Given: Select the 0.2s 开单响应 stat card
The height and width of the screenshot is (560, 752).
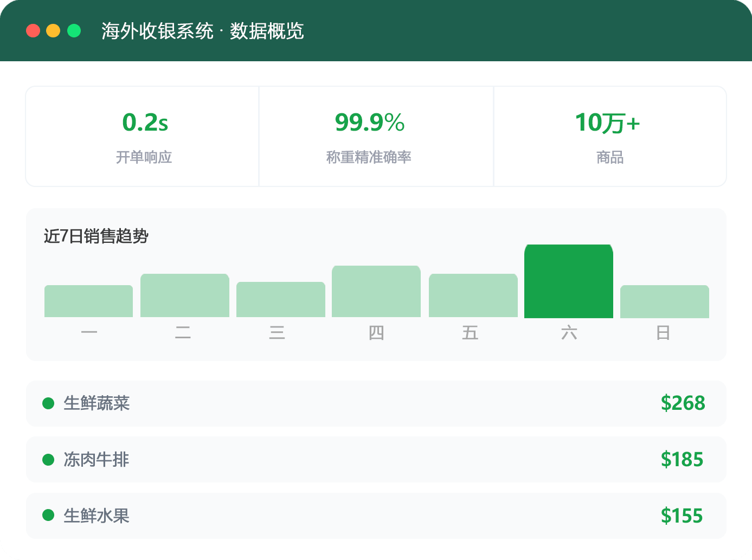Looking at the screenshot, I should pos(143,136).
